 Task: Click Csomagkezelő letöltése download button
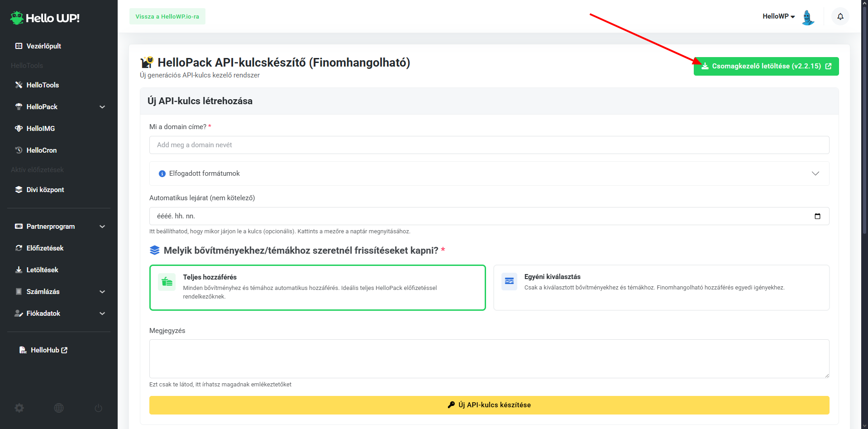766,66
